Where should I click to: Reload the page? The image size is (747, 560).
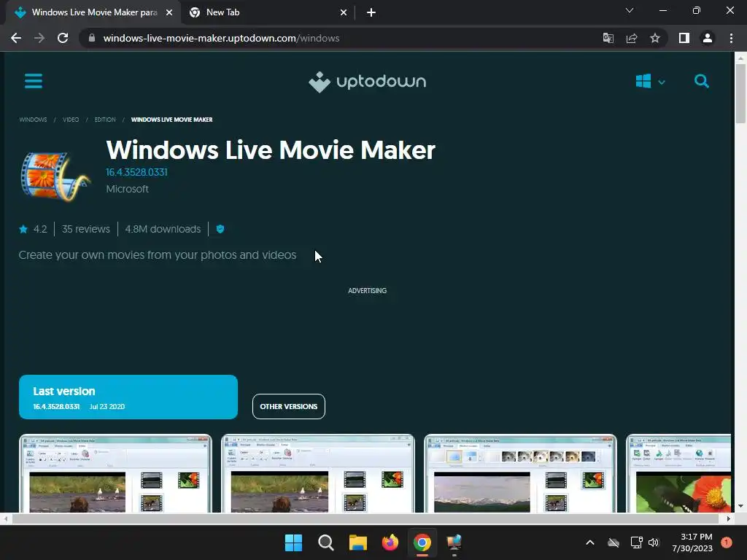tap(63, 38)
